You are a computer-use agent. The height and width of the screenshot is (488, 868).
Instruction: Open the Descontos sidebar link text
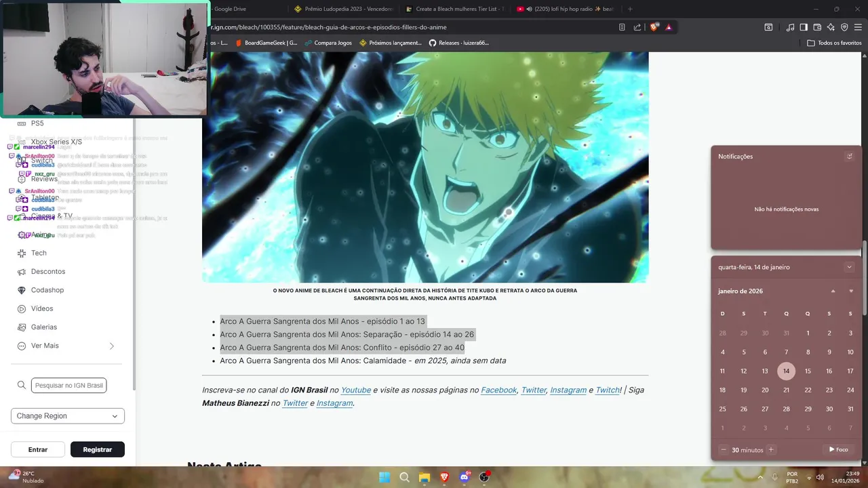[48, 271]
